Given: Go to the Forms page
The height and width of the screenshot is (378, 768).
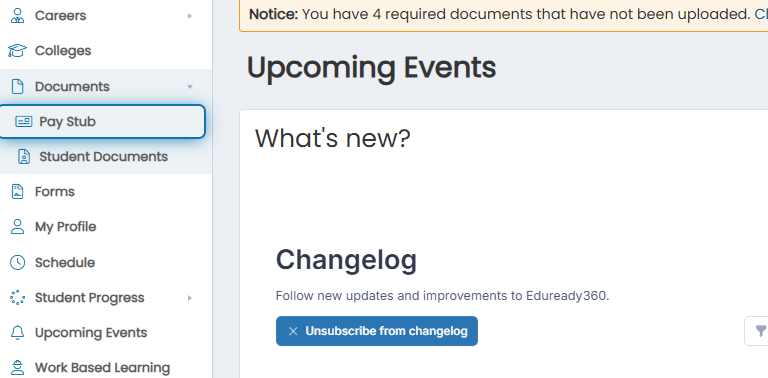Looking at the screenshot, I should point(106,191).
